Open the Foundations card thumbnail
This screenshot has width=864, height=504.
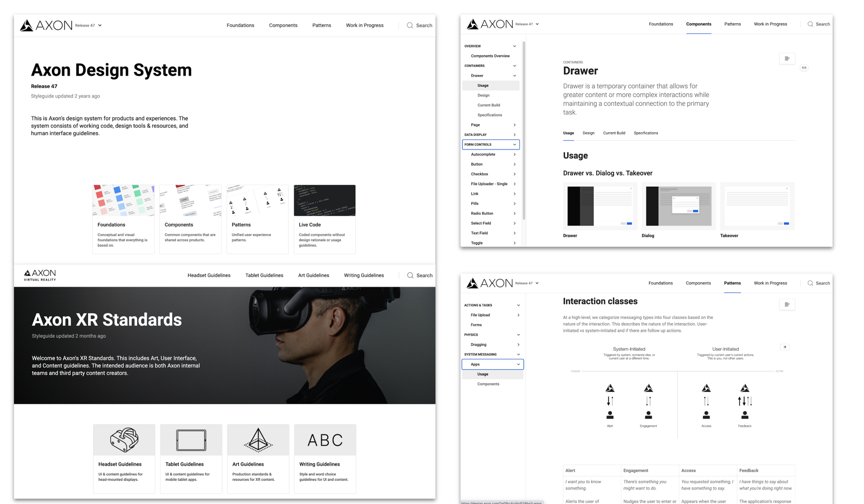(124, 200)
